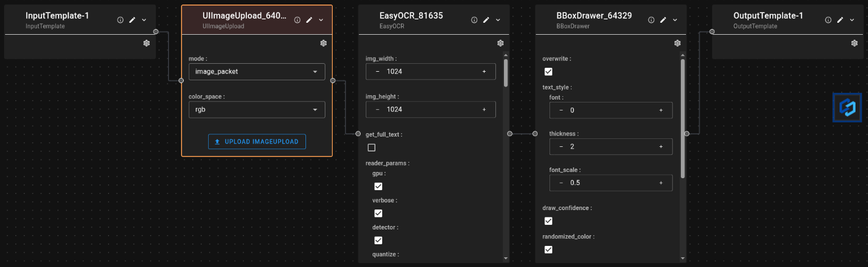Collapse the UIImageUpload node chevron

tap(321, 20)
